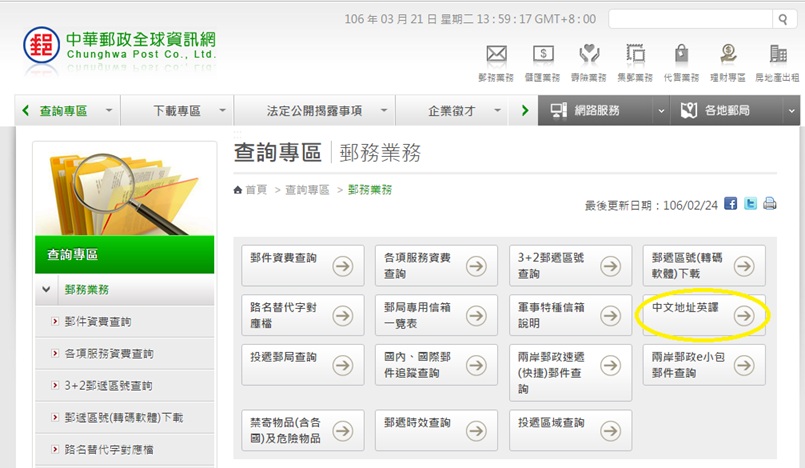
Task: Expand the 下載專區 dropdown menu
Action: tap(222, 111)
